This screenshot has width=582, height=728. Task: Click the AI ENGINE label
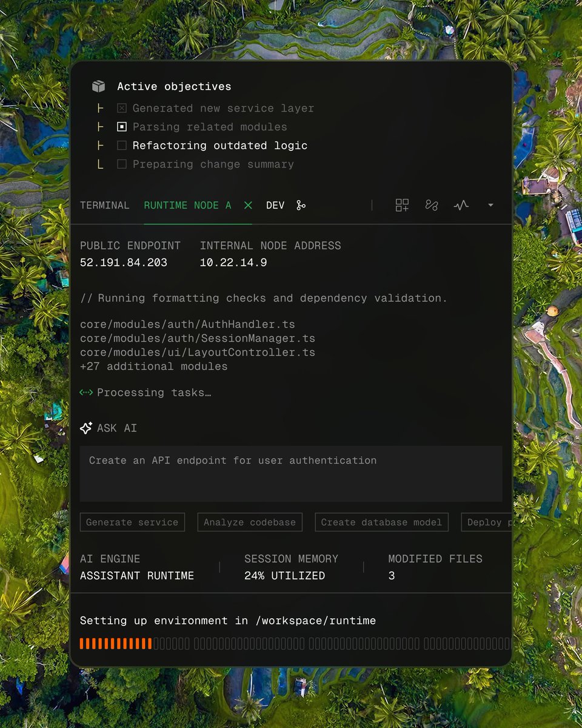pyautogui.click(x=110, y=559)
